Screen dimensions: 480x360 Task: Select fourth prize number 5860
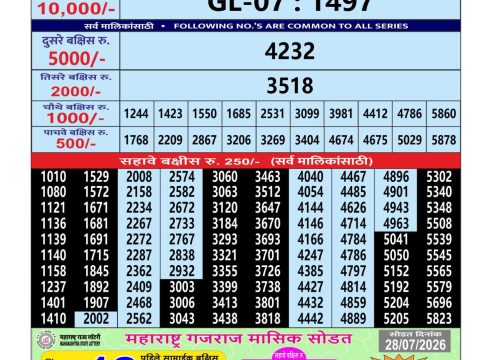click(444, 114)
